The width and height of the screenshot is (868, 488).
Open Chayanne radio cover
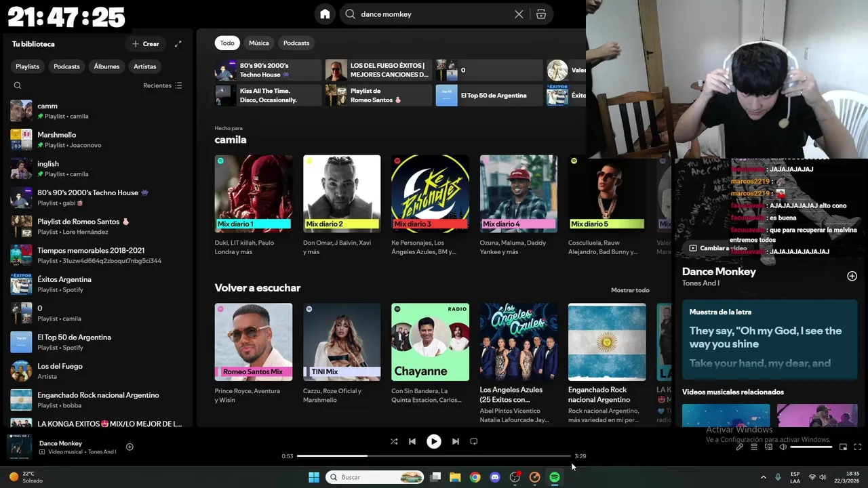tap(430, 342)
